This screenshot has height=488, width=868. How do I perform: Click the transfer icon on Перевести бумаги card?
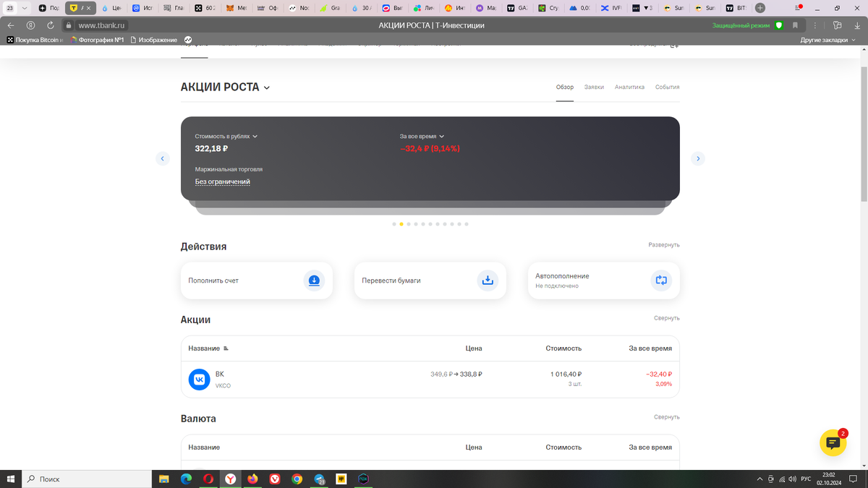tap(488, 280)
